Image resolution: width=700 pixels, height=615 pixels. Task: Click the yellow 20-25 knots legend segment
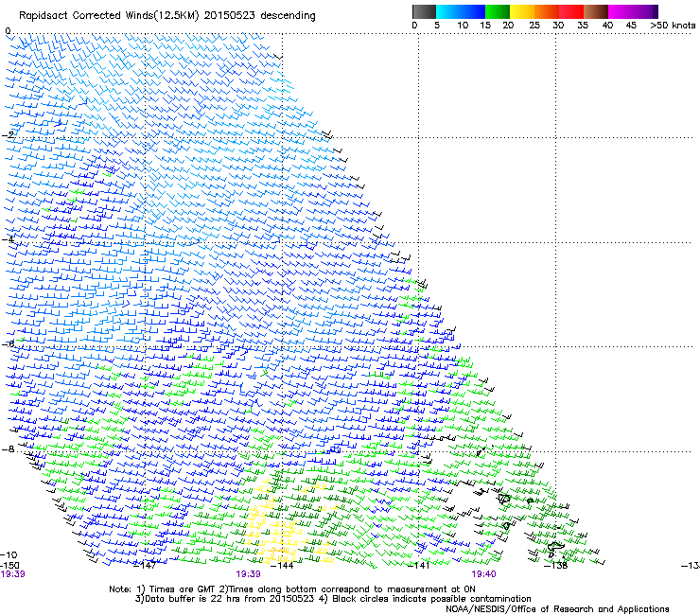522,11
